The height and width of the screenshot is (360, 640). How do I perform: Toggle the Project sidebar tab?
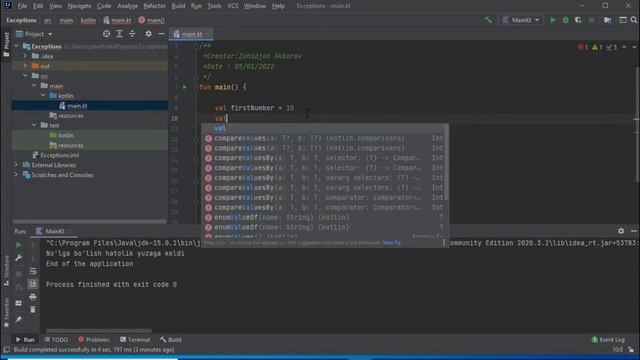click(6, 44)
